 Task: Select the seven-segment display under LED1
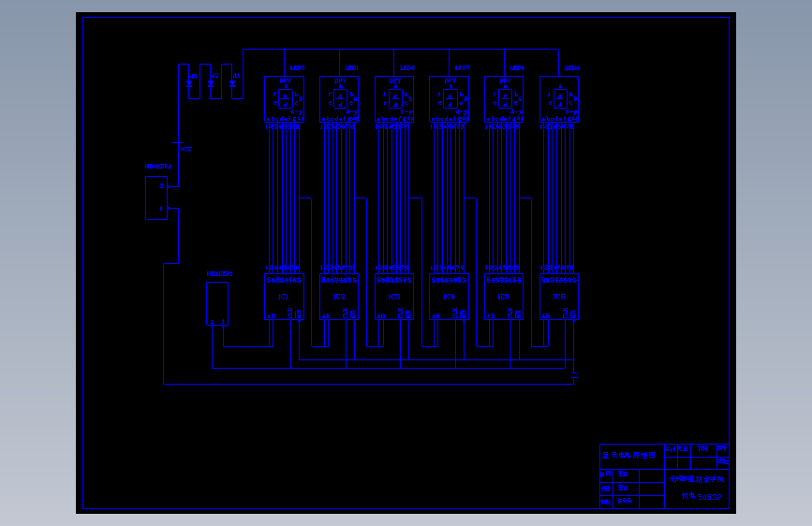[339, 99]
